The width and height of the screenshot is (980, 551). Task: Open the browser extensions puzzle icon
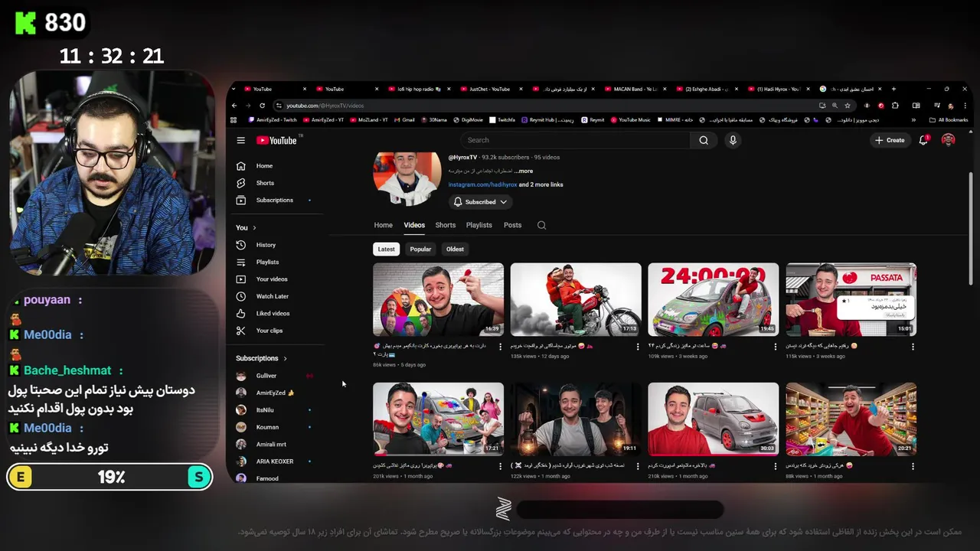(x=895, y=106)
